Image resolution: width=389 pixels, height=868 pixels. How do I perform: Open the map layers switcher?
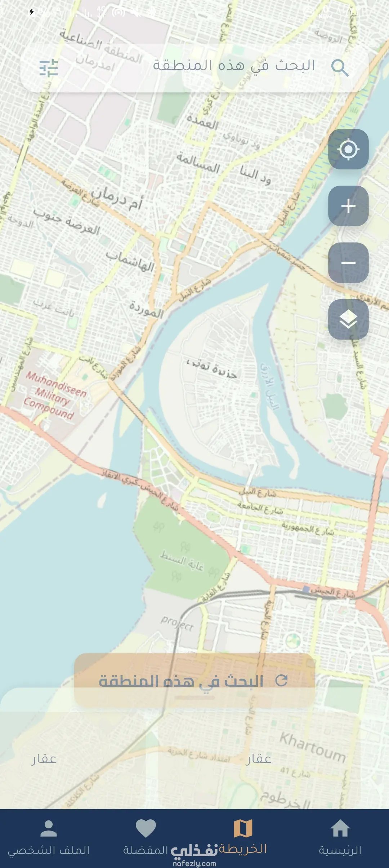pyautogui.click(x=348, y=319)
